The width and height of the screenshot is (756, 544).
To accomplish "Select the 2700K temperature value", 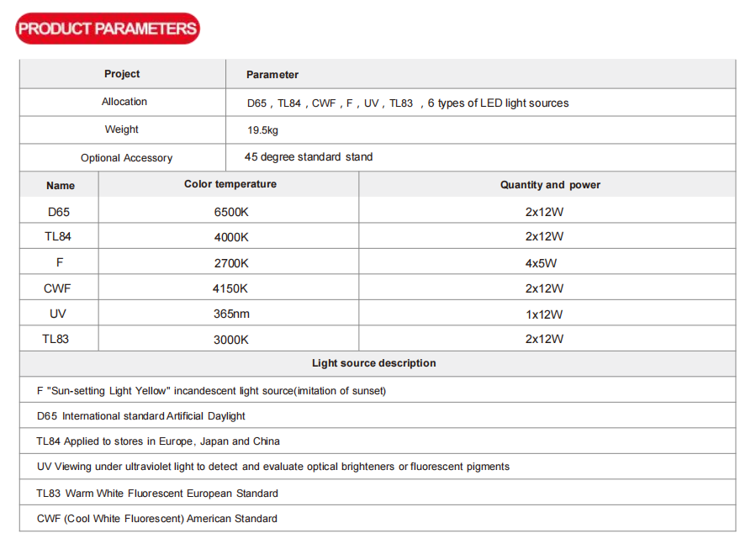I will point(231,263).
